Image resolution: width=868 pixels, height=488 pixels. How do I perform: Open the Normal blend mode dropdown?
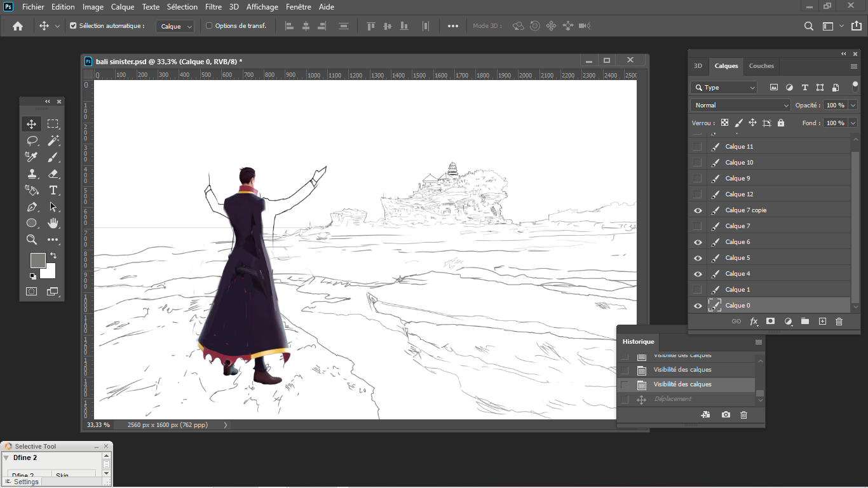tap(740, 105)
